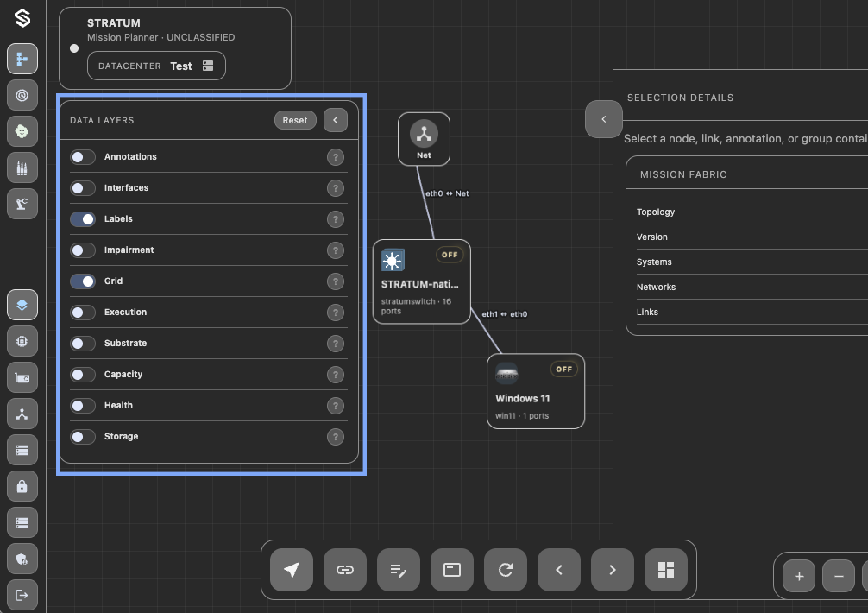The width and height of the screenshot is (868, 613).
Task: Collapse the Data Layers panel chevron
Action: click(336, 120)
